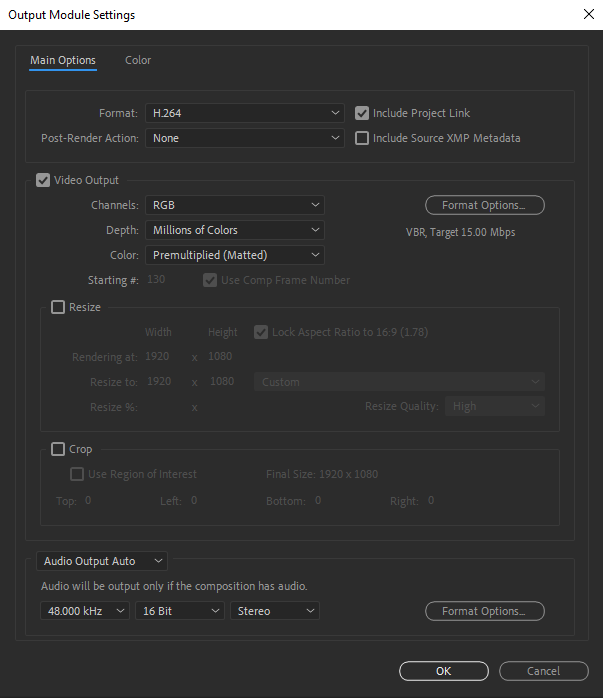Click the Rendering at width 1920

coord(157,357)
